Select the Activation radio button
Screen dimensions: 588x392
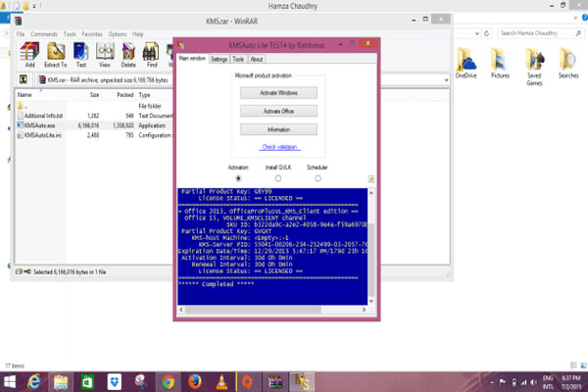pos(238,178)
